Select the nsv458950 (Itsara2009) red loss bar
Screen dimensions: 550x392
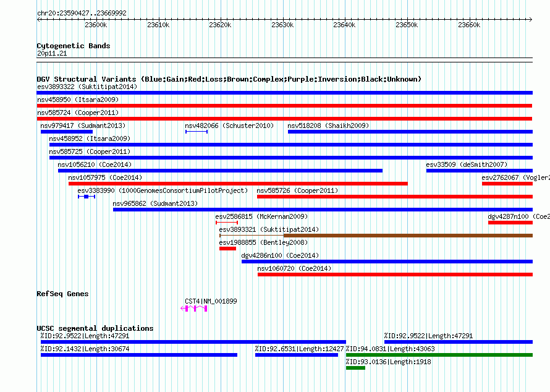tap(284, 106)
